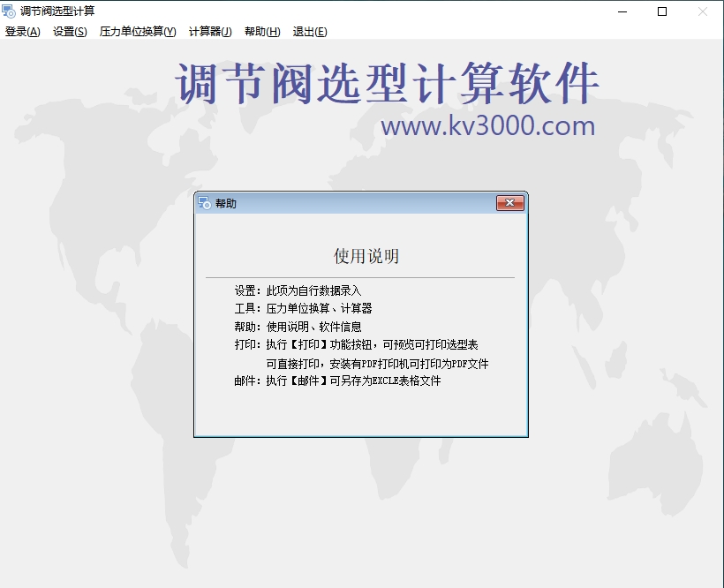Open the 帮助(H) menu
Viewport: 724px width, 588px height.
[262, 32]
